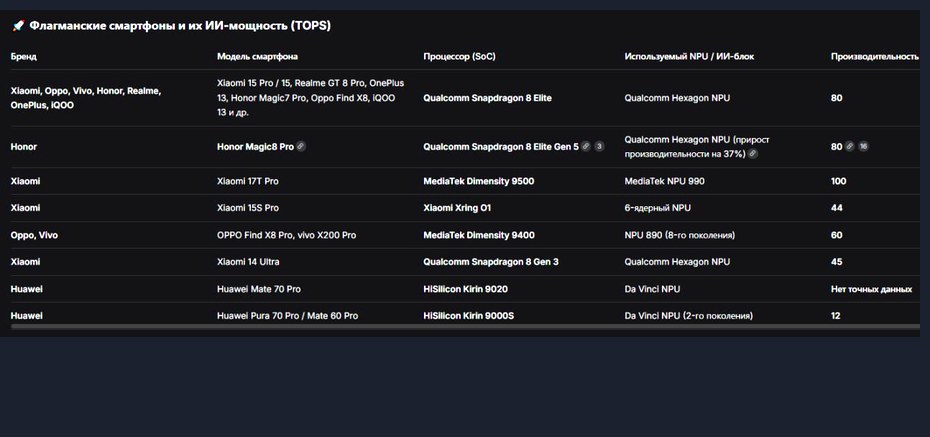Click the Xiaomi Xring O1 cell

point(457,208)
